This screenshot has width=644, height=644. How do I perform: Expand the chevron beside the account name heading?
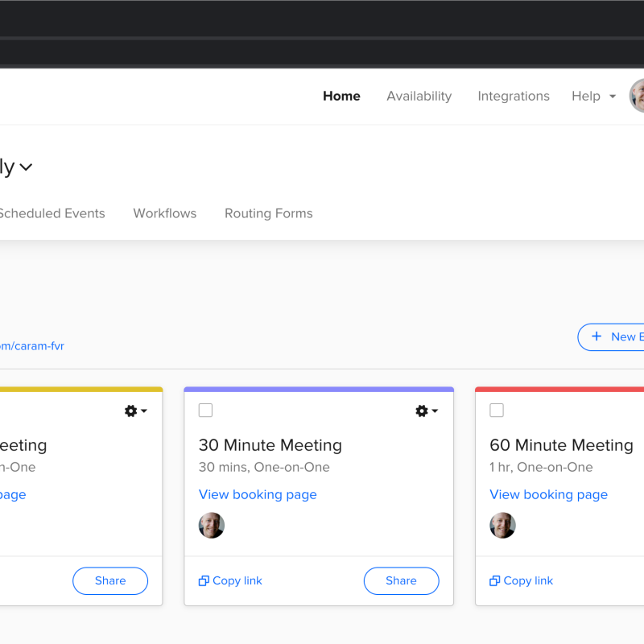(x=27, y=167)
